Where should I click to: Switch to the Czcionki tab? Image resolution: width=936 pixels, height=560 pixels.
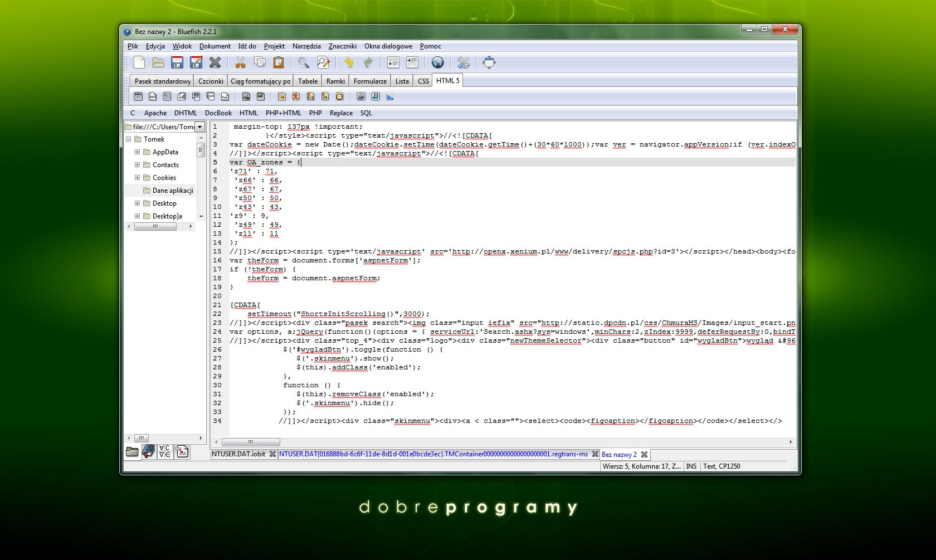(211, 81)
